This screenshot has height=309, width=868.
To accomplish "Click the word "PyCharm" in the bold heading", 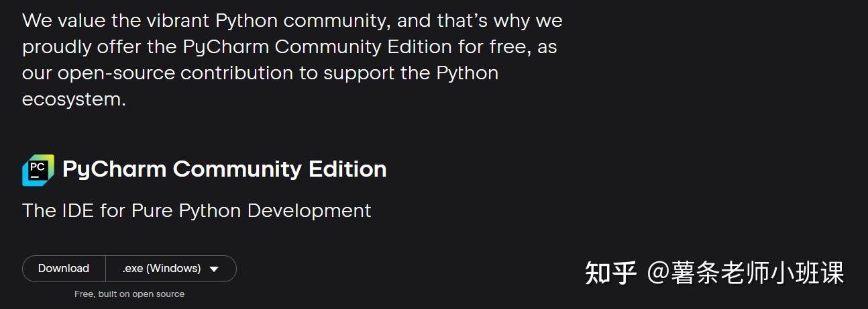I will [x=115, y=169].
